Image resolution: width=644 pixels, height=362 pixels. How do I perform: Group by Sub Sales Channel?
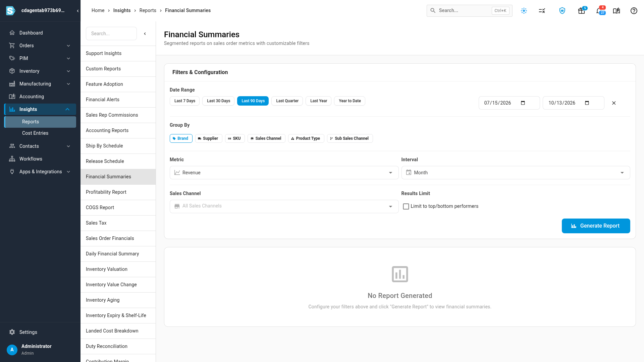(350, 138)
